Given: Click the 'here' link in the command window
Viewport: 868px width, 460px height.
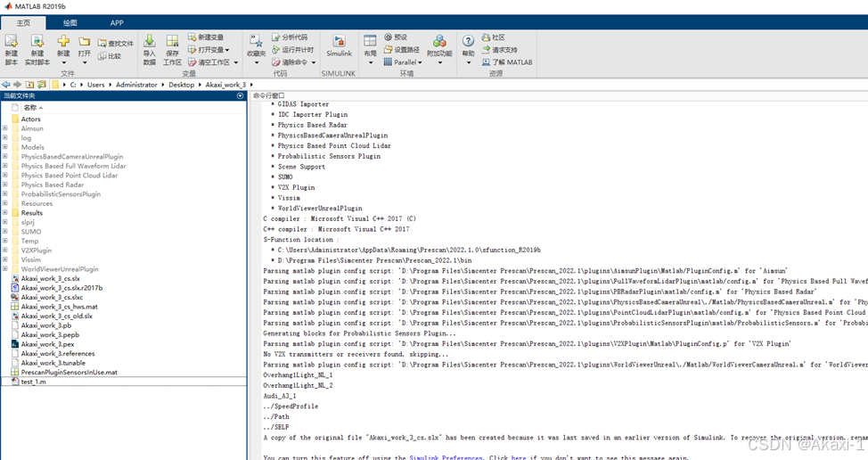Looking at the screenshot, I should 519,458.
